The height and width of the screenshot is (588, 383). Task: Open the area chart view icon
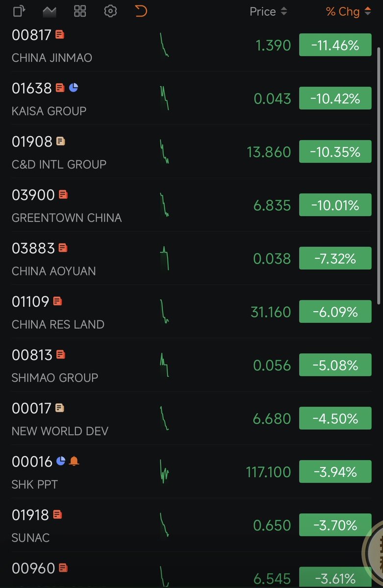pyautogui.click(x=49, y=11)
